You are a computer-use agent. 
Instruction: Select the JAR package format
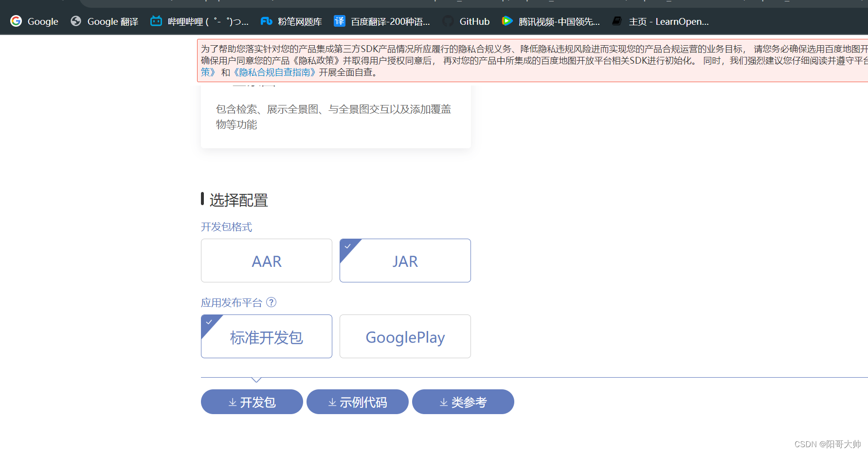(x=405, y=261)
